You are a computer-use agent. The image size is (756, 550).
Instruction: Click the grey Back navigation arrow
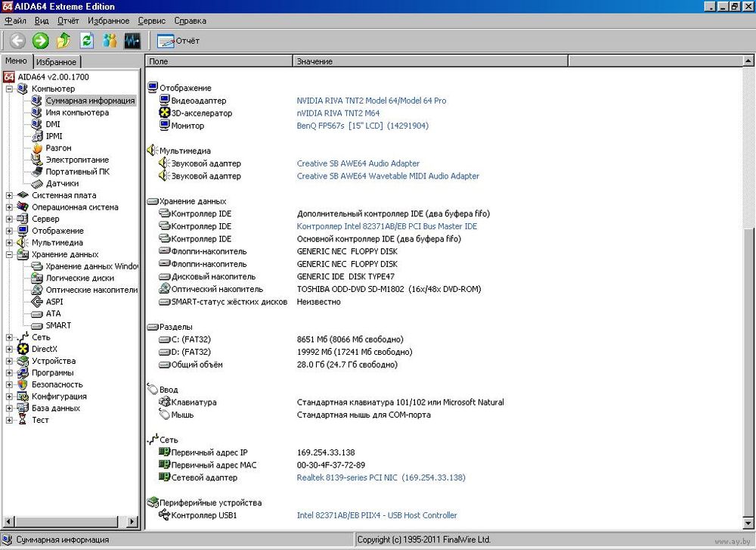pyautogui.click(x=17, y=40)
